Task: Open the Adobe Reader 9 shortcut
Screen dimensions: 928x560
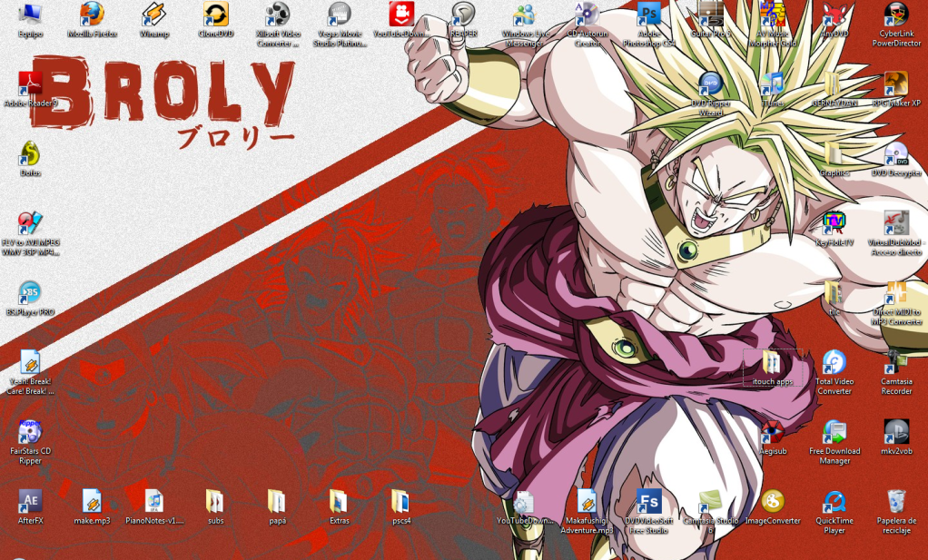Action: click(x=31, y=84)
